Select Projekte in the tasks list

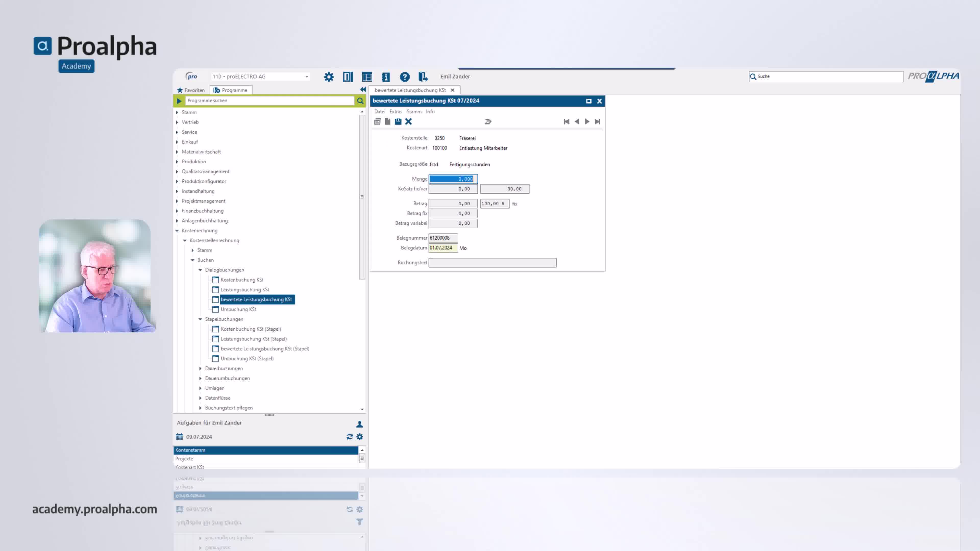(184, 459)
